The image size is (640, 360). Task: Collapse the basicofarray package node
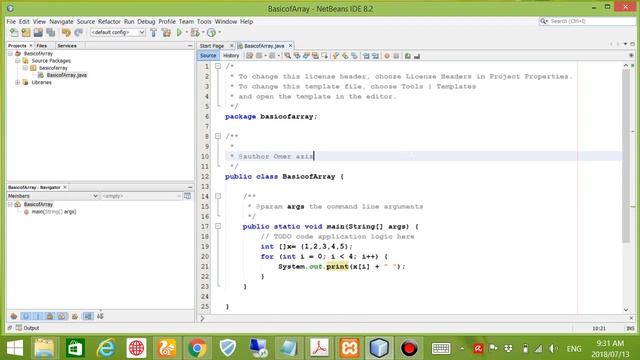(x=25, y=68)
